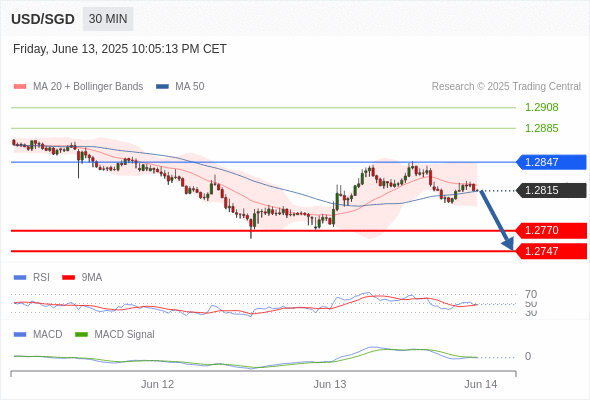Click the Jun 14 date axis label

tap(481, 384)
